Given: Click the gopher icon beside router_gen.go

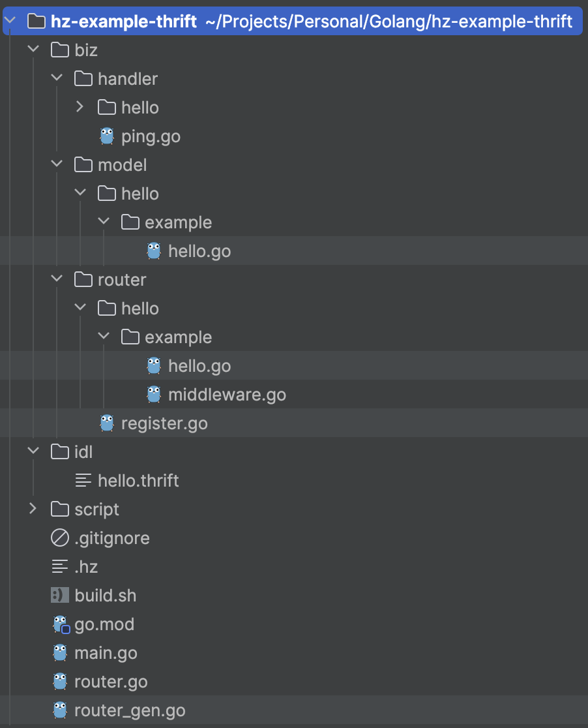Looking at the screenshot, I should (x=60, y=710).
